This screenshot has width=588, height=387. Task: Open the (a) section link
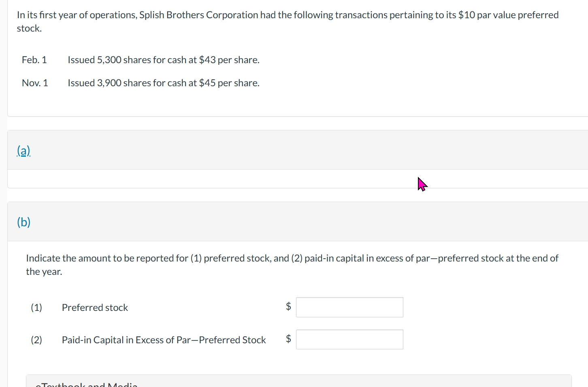click(x=23, y=151)
